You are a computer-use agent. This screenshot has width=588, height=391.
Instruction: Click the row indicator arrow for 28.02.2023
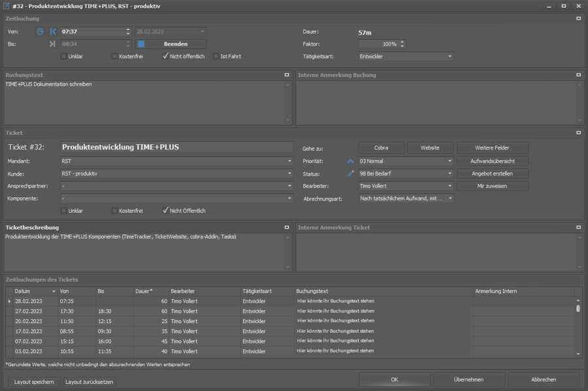pyautogui.click(x=9, y=301)
